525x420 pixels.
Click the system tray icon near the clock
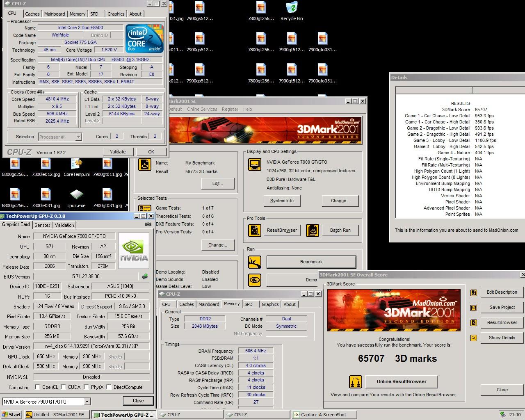(502, 415)
